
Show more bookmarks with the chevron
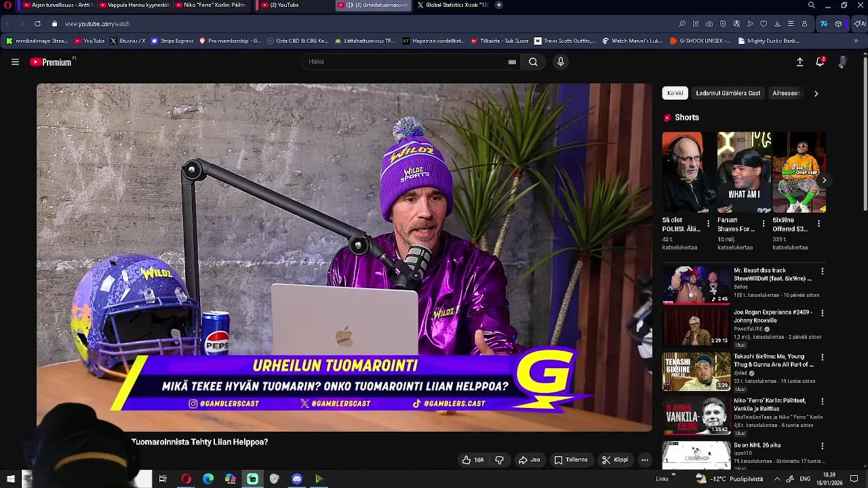(856, 41)
